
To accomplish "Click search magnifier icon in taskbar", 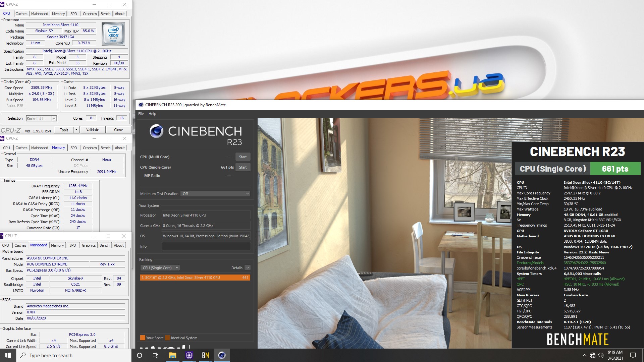I will 23,355.
